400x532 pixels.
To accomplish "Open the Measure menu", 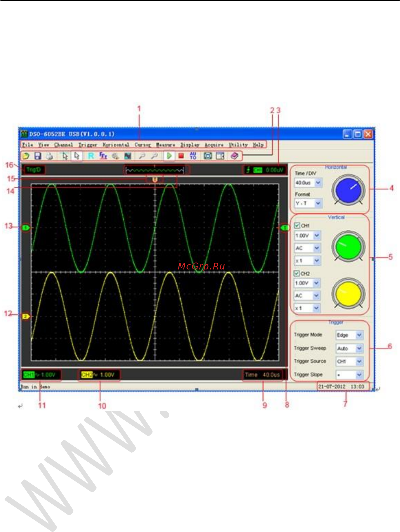I will coord(166,145).
